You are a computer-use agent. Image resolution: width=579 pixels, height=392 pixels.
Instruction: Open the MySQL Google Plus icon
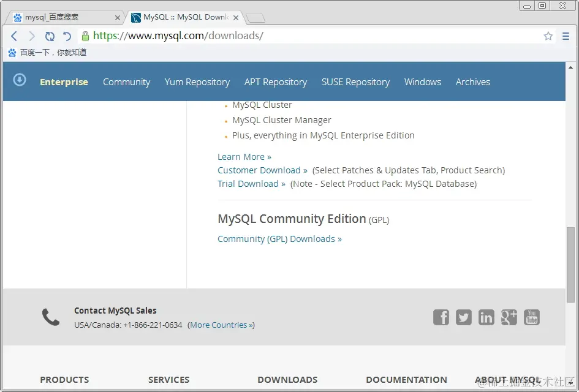pos(509,317)
